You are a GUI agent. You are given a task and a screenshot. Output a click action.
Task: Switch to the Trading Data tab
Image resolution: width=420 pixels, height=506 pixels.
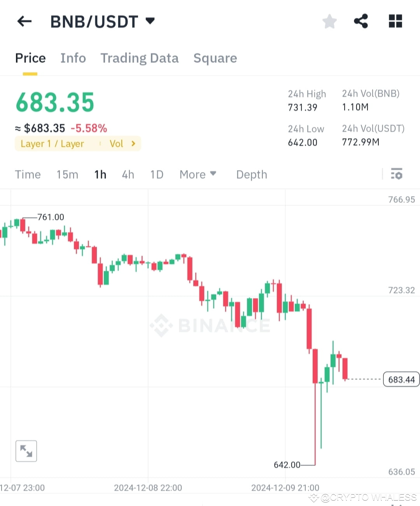tap(140, 58)
